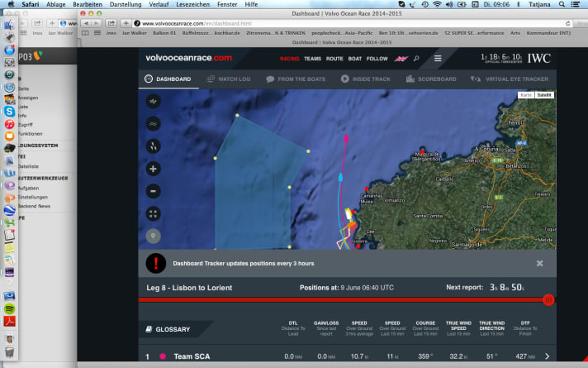Go forward in front Safari window
The width and height of the screenshot is (588, 368).
[x=96, y=23]
